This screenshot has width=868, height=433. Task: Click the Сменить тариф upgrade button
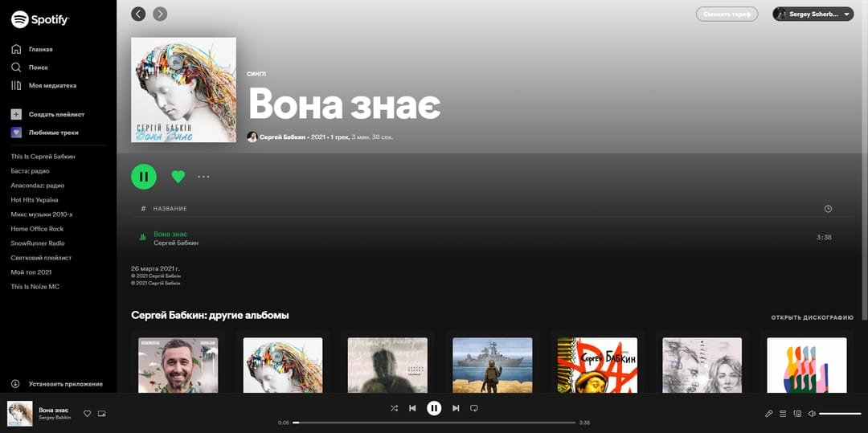point(727,14)
